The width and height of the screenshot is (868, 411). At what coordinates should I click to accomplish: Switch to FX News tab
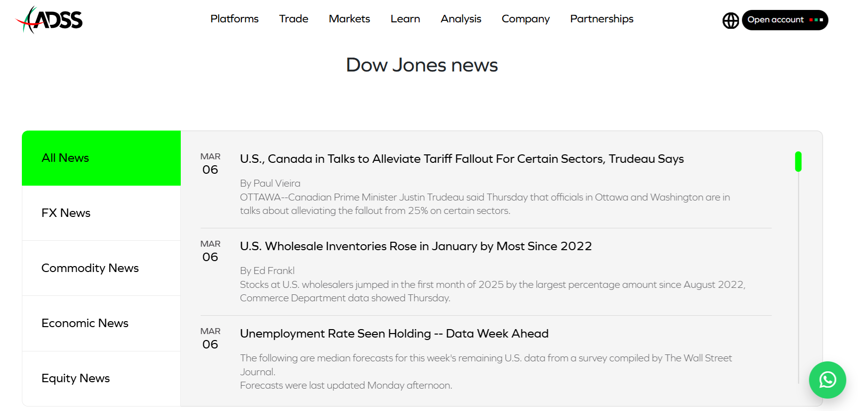(x=101, y=213)
